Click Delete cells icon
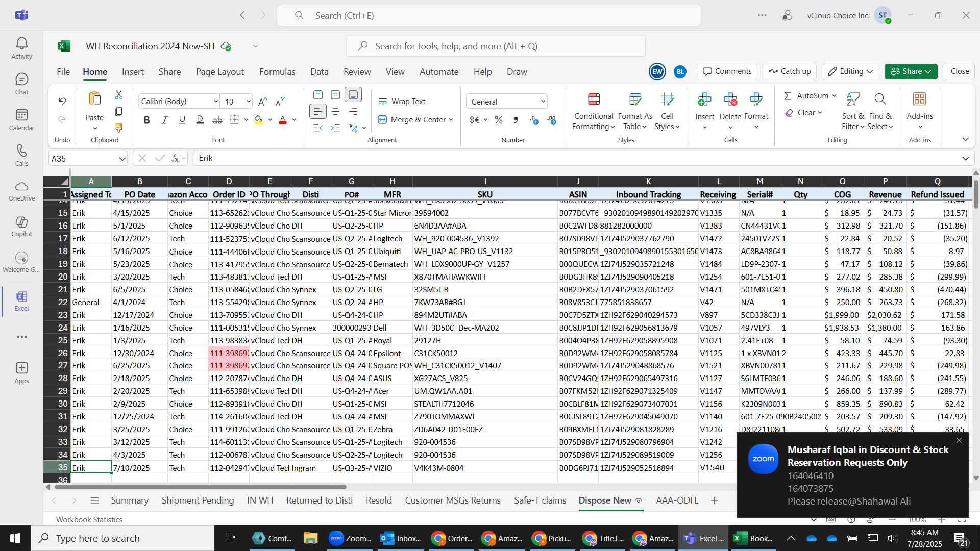Viewport: 980px width, 551px height. pyautogui.click(x=730, y=99)
